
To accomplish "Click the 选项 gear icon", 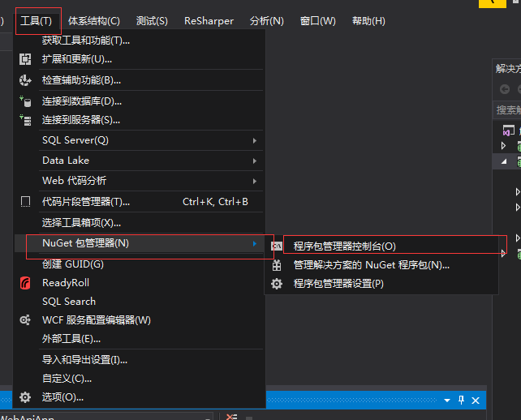I will pyautogui.click(x=25, y=397).
